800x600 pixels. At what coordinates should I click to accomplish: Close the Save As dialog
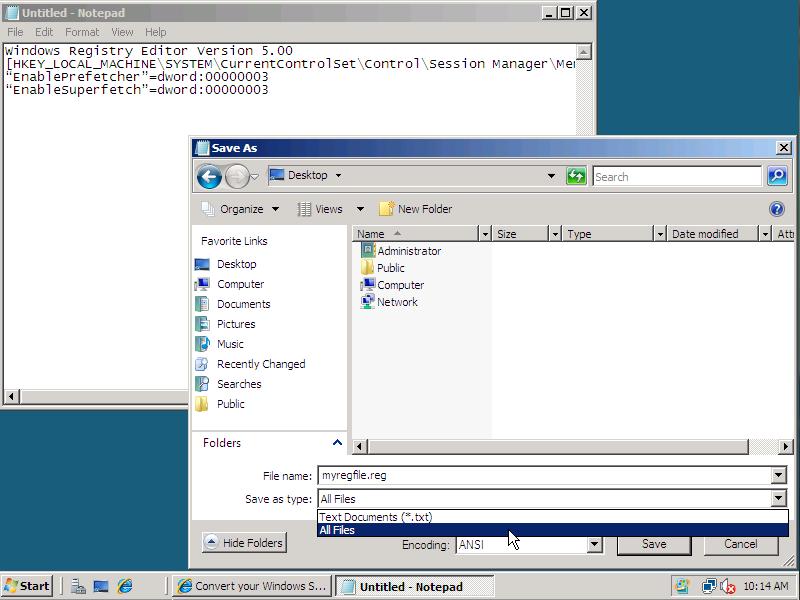coord(783,148)
